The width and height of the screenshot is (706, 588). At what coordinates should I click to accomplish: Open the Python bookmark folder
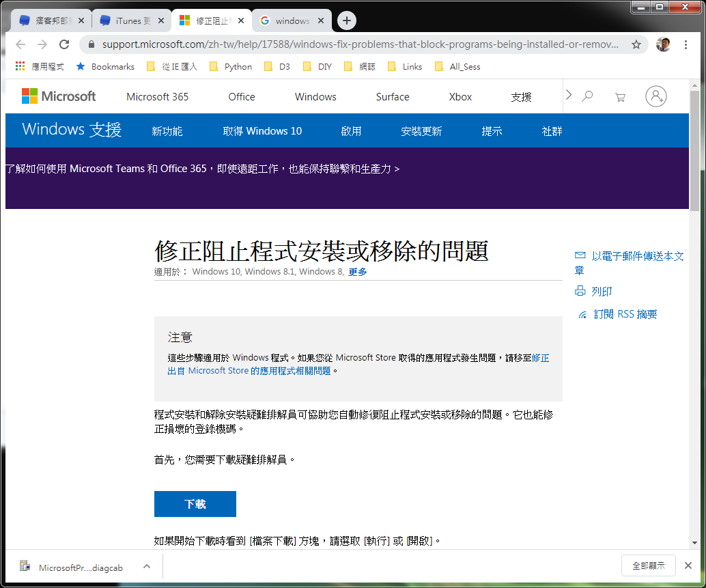pyautogui.click(x=231, y=67)
